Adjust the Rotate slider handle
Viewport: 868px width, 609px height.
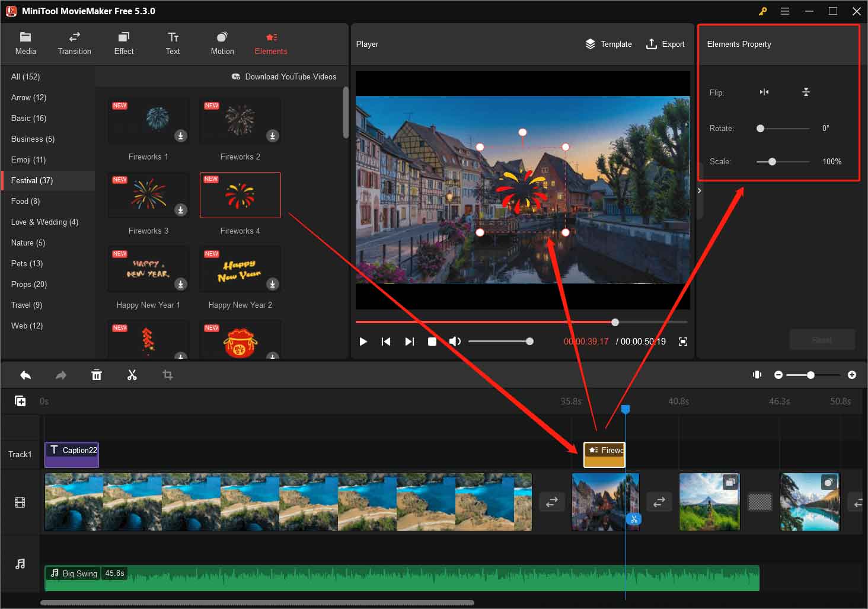(x=760, y=128)
